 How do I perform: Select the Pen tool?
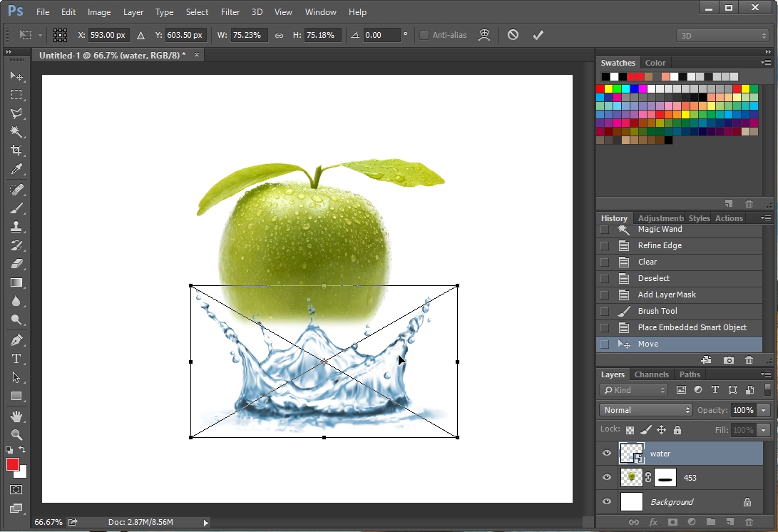16,340
